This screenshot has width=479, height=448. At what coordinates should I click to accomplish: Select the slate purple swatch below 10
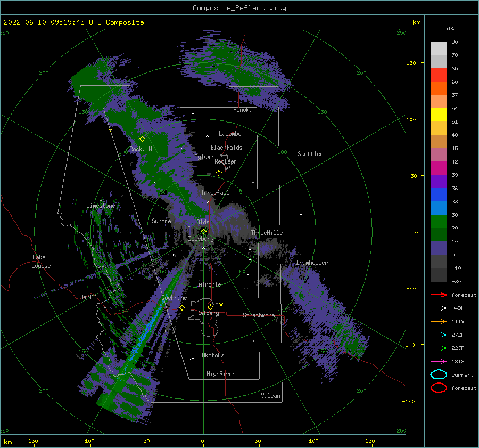(x=439, y=248)
